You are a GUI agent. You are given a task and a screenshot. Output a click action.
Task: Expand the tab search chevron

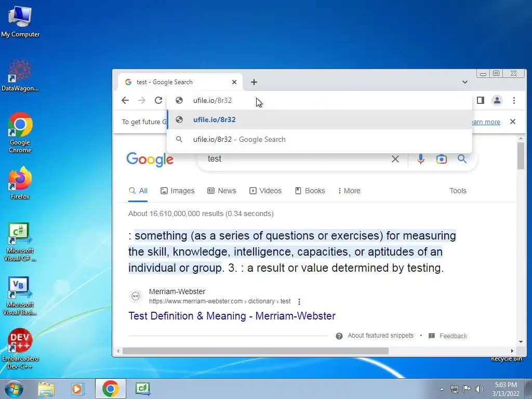coord(465,82)
